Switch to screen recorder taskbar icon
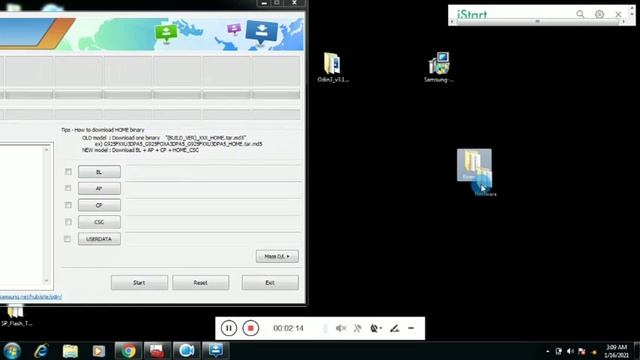Viewport: 640px width, 360px height. click(187, 351)
